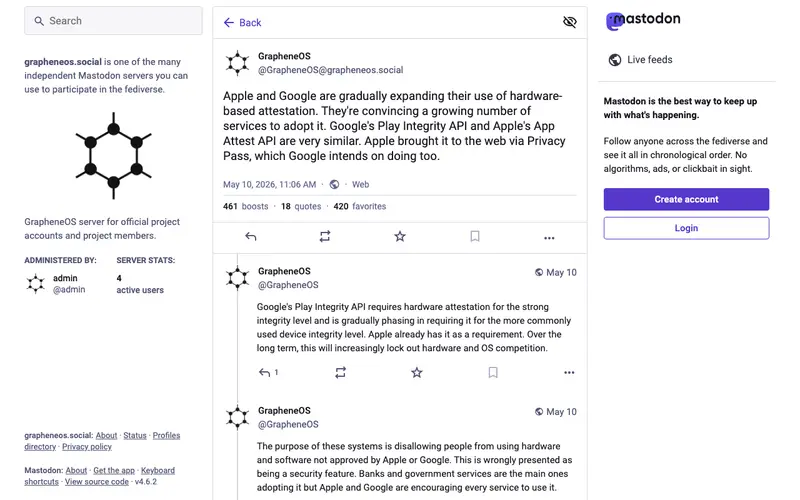Reply to the main GrapheneOS post

click(251, 236)
